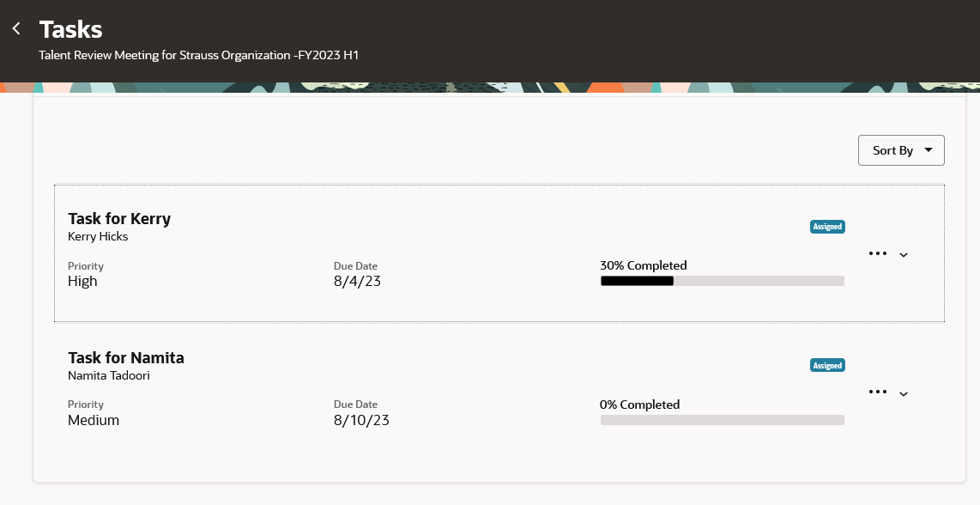Expand Task for Namita details chevron
Screen dimensions: 980x505
click(903, 393)
